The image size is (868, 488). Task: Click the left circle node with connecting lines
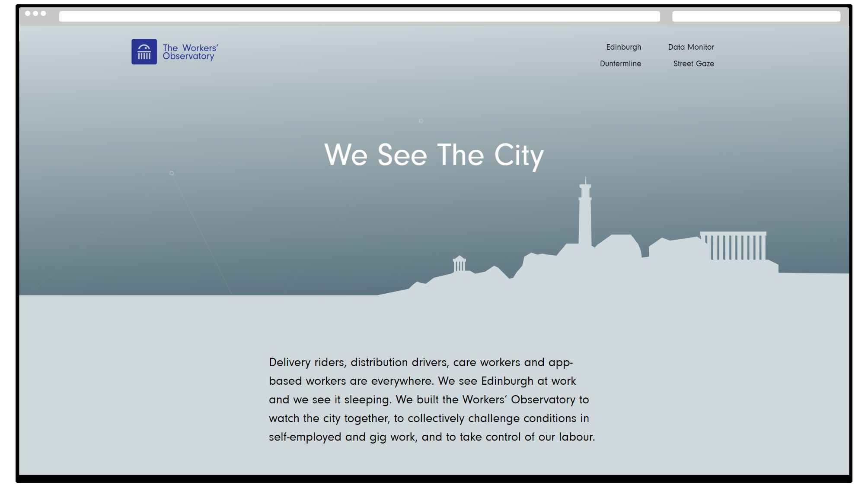[172, 173]
